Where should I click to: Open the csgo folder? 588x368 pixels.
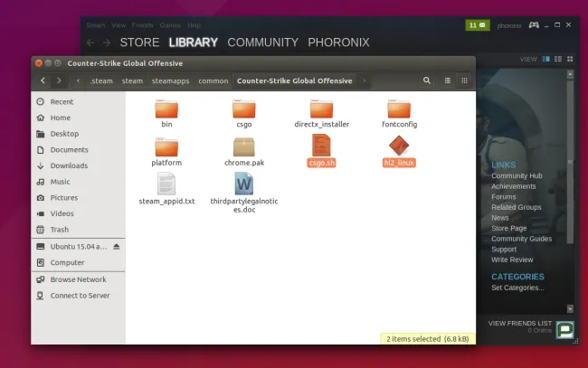[243, 114]
